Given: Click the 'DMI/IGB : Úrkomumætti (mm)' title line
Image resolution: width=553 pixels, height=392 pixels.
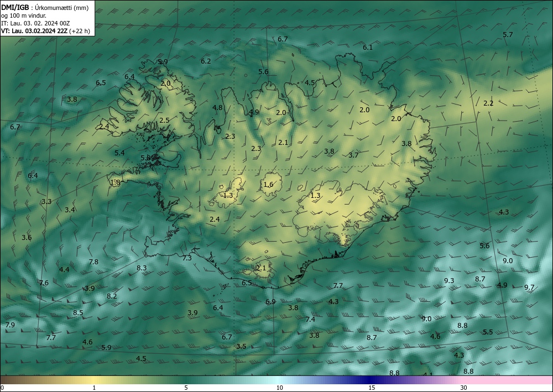Looking at the screenshot, I should coord(45,7).
